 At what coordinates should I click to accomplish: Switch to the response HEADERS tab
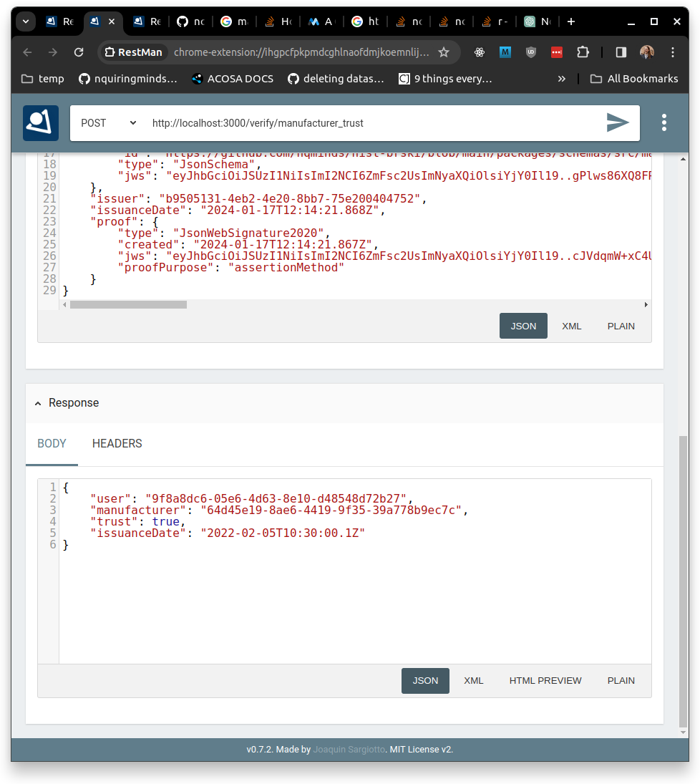[x=117, y=443]
